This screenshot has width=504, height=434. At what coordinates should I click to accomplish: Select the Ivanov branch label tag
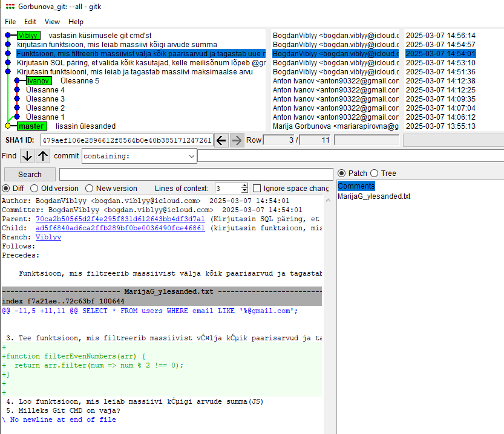38,81
